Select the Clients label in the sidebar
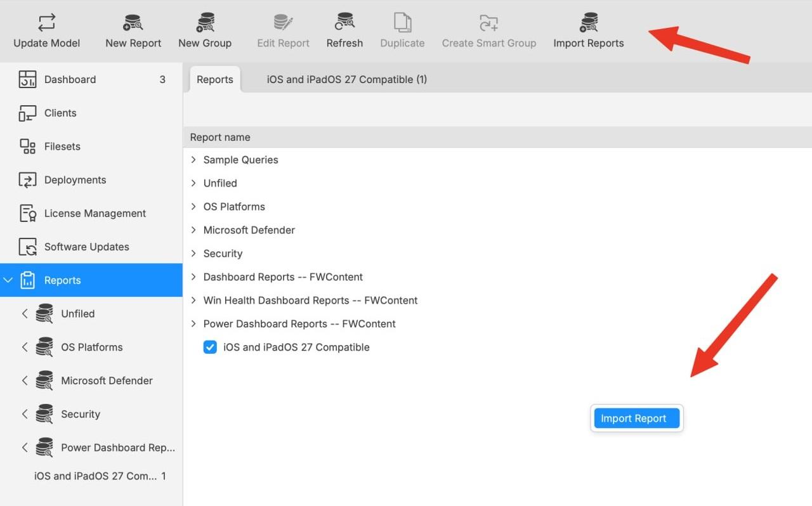This screenshot has height=506, width=812. 60,114
